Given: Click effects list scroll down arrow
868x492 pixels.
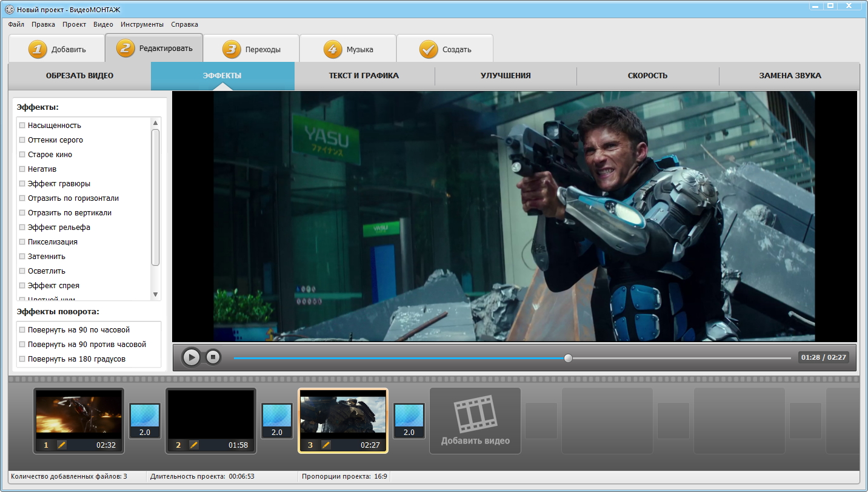Looking at the screenshot, I should 156,295.
